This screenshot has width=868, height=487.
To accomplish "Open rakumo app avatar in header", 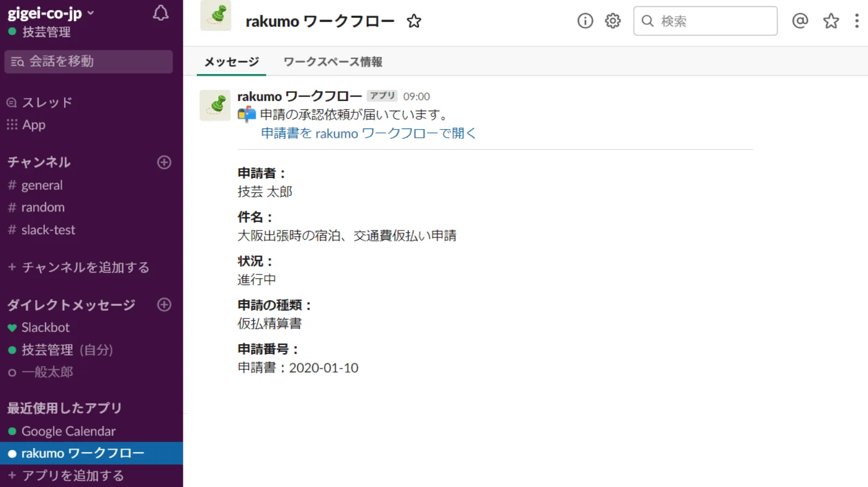I will tap(216, 15).
